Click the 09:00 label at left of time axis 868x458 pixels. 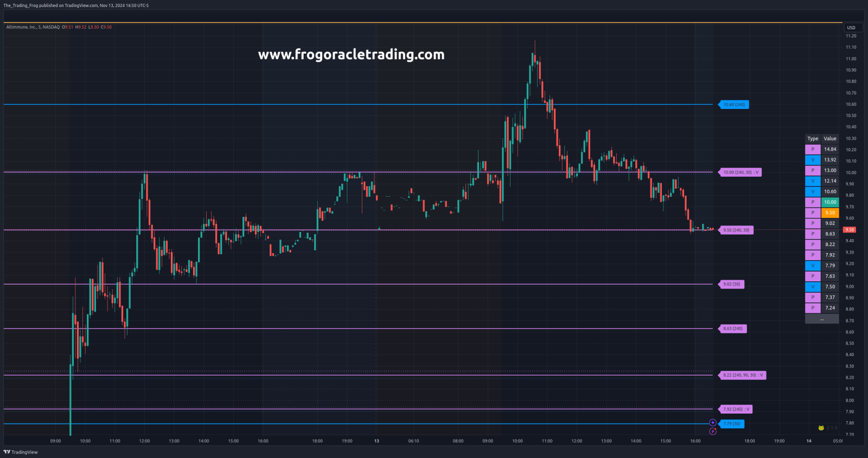coord(55,441)
